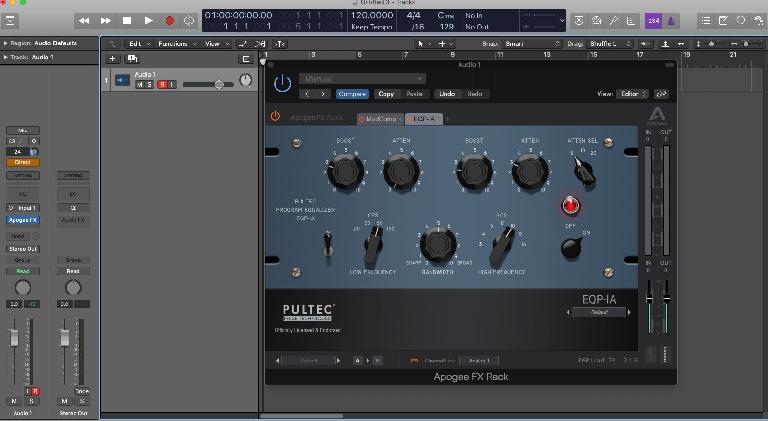
Task: Click the Duplicate Track icon
Action: click(x=132, y=59)
